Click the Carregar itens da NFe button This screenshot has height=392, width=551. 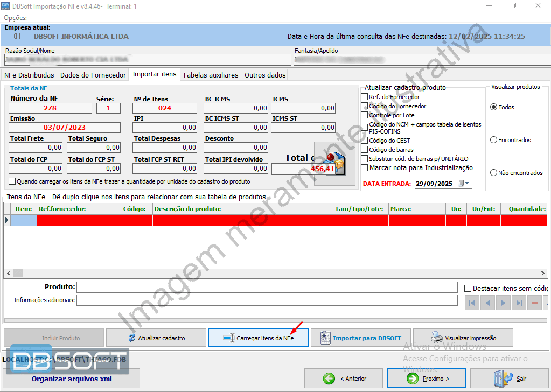click(258, 338)
